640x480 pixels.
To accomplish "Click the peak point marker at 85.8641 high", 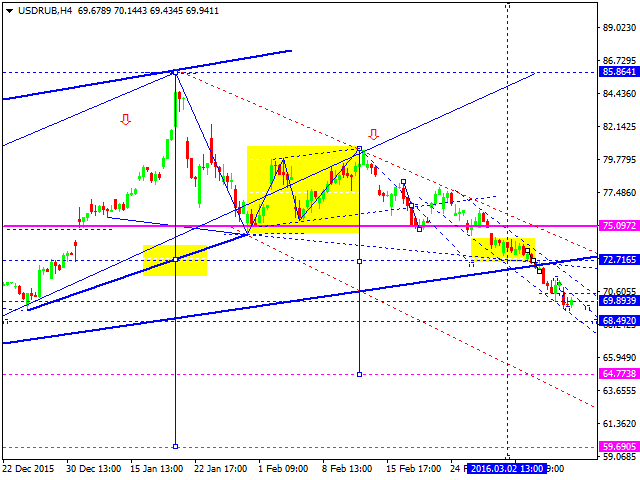I will coord(176,72).
